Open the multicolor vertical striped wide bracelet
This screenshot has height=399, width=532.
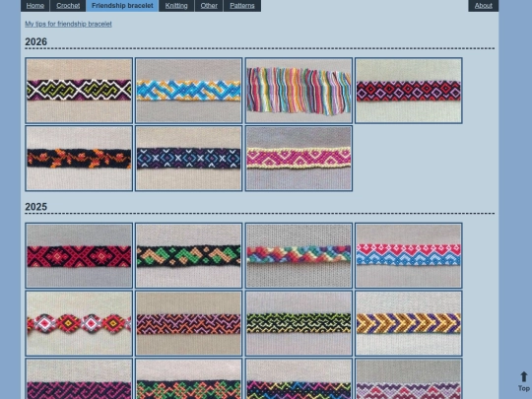(299, 91)
